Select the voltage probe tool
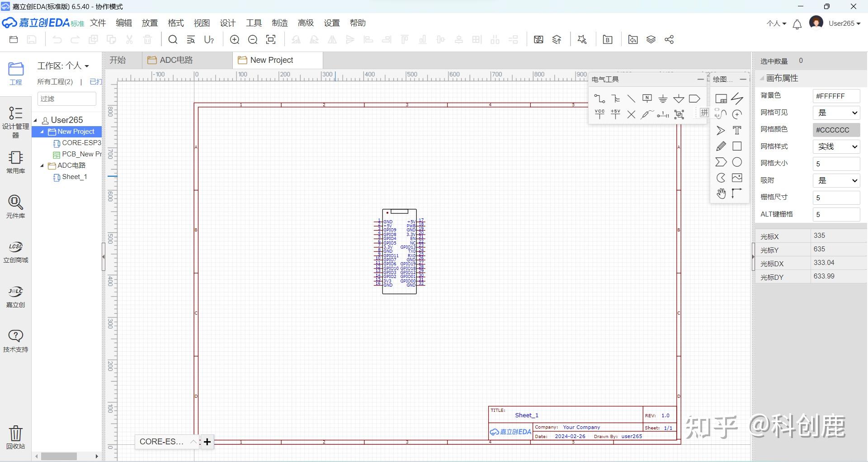The height and width of the screenshot is (462, 868). tap(647, 114)
